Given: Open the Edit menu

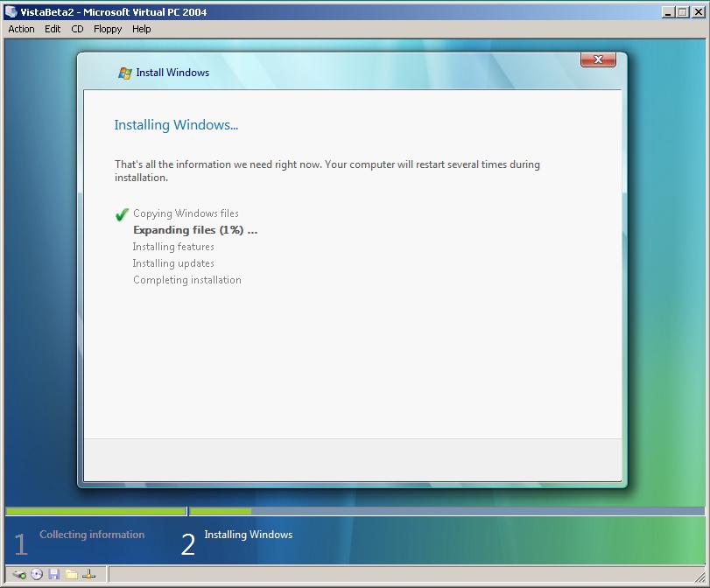Looking at the screenshot, I should coord(52,29).
